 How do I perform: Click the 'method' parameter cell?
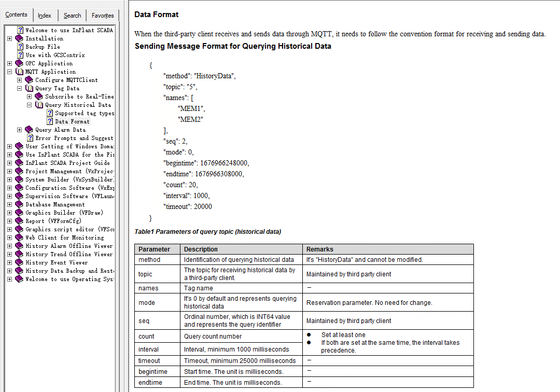[158, 260]
